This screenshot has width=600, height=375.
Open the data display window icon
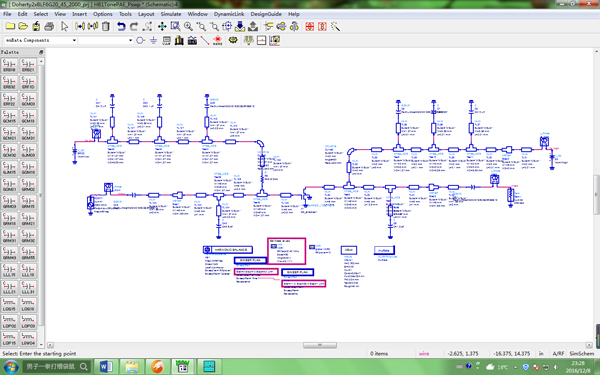point(275,40)
